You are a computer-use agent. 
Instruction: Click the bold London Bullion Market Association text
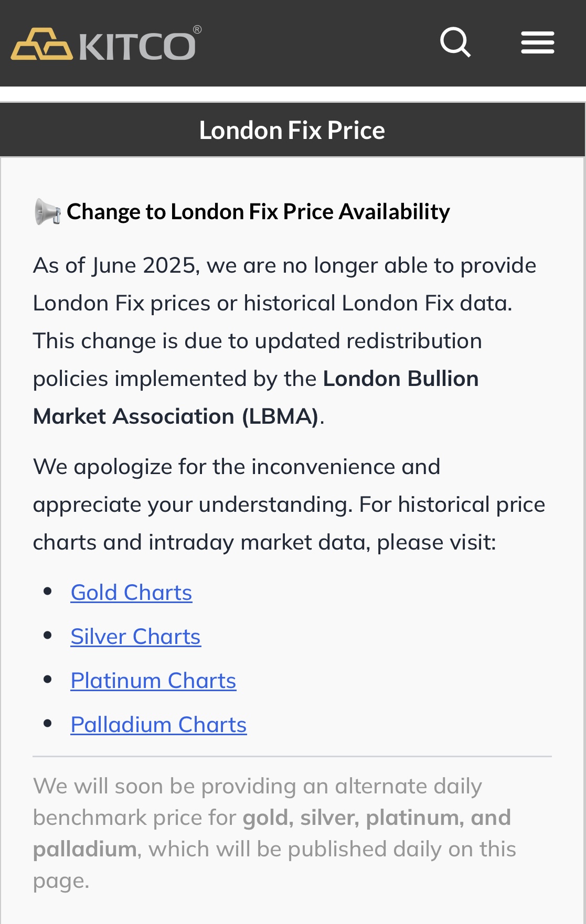tap(255, 397)
